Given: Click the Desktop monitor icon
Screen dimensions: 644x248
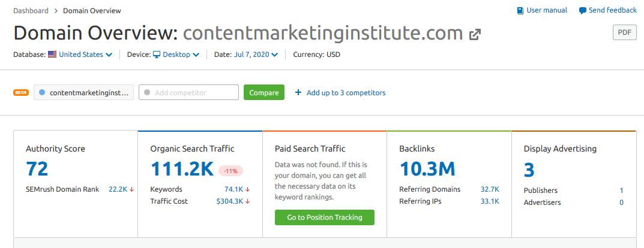Looking at the screenshot, I should pyautogui.click(x=157, y=55).
